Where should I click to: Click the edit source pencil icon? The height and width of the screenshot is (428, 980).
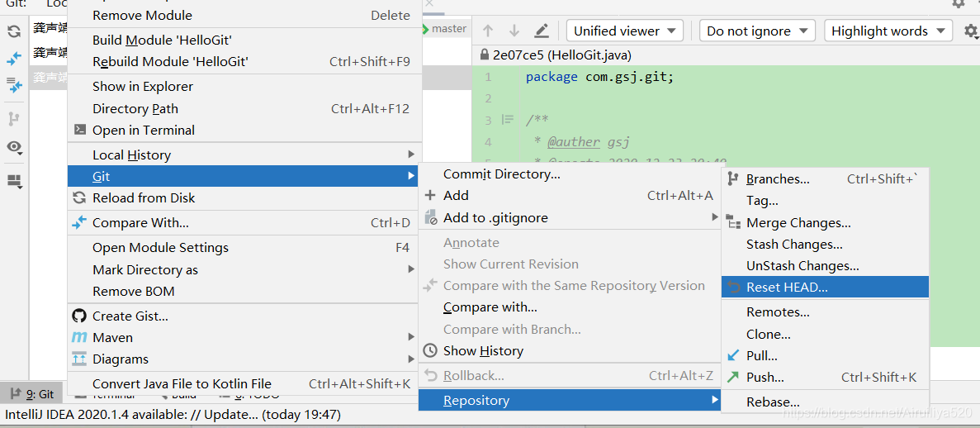click(542, 31)
